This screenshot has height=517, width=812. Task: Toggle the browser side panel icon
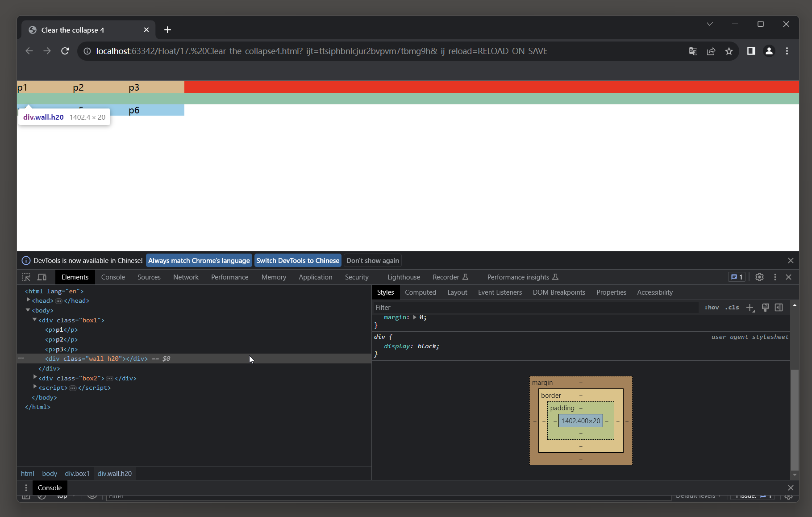751,51
